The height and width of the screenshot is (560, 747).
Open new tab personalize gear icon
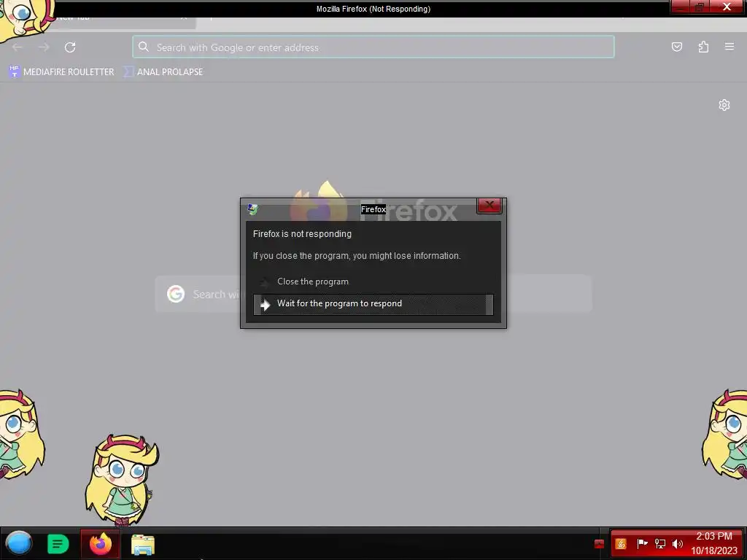(x=724, y=105)
